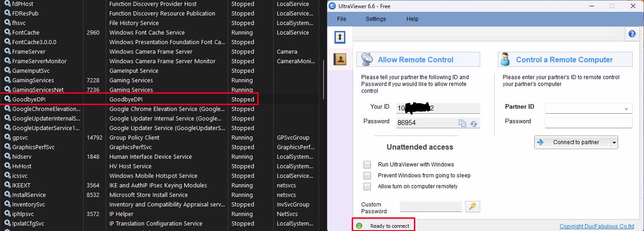The height and width of the screenshot is (231, 644).
Task: Toggle Allow turn on computer remotely
Action: 367,186
